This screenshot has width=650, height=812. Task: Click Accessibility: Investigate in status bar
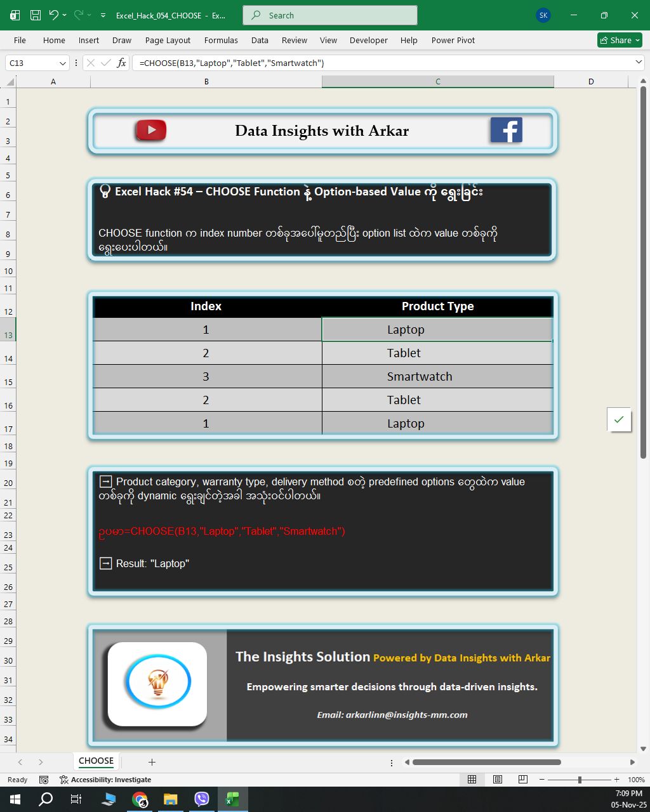105,780
